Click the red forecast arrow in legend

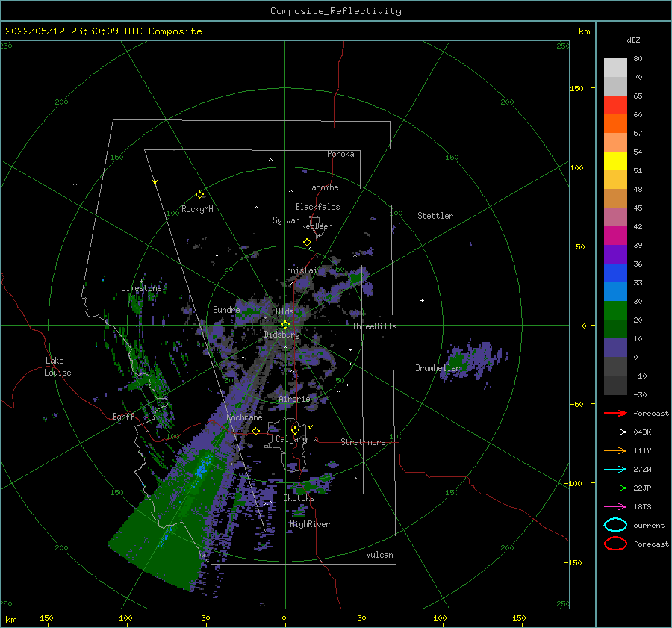coord(615,413)
